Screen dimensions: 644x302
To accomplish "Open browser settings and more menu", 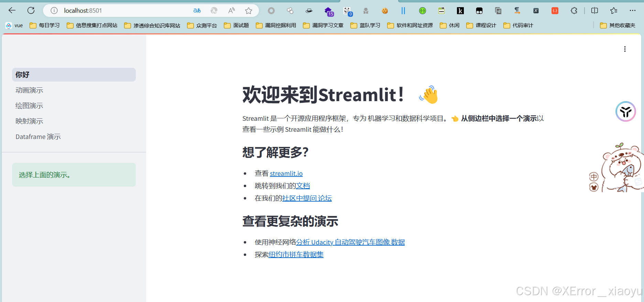I will pos(633,11).
